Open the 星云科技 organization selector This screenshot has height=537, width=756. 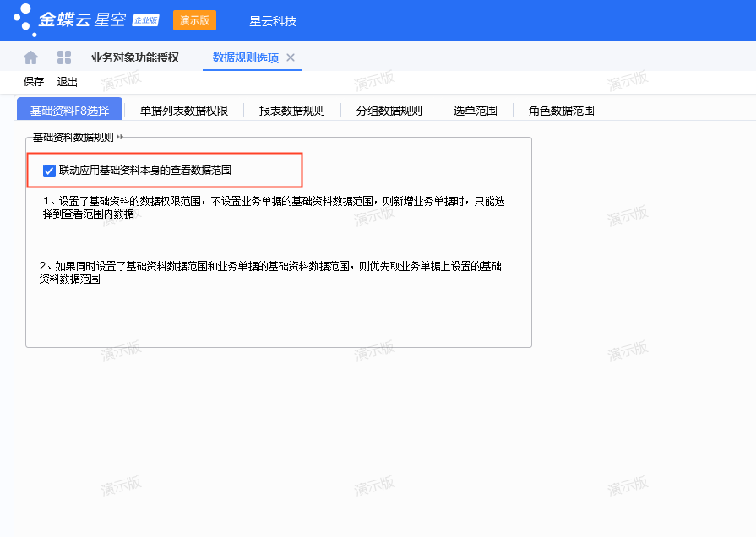[x=273, y=21]
